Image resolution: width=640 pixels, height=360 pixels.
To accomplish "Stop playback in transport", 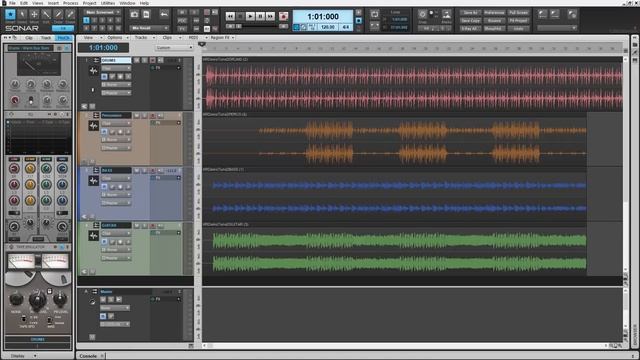I will click(240, 16).
